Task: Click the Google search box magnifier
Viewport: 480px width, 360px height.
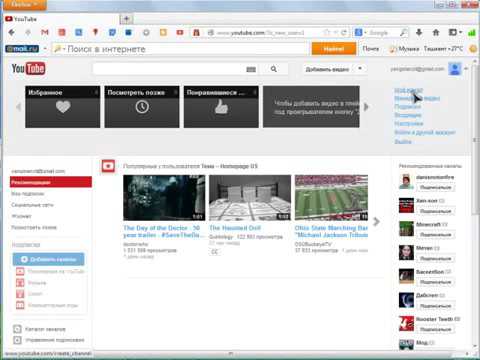Action: [403, 33]
